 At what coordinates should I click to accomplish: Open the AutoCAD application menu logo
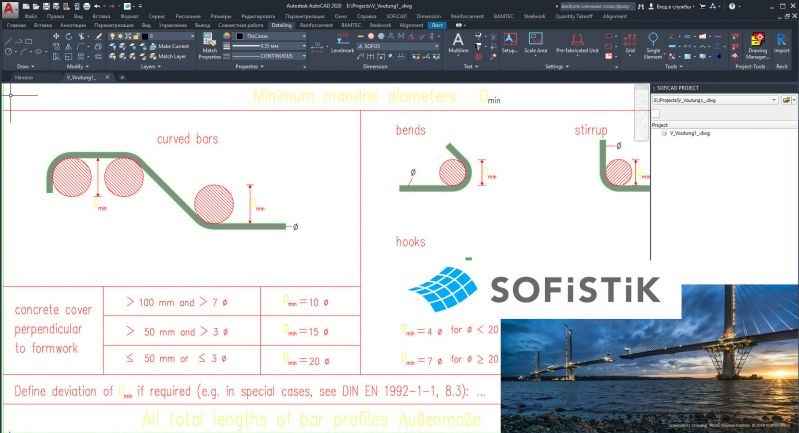[8, 9]
